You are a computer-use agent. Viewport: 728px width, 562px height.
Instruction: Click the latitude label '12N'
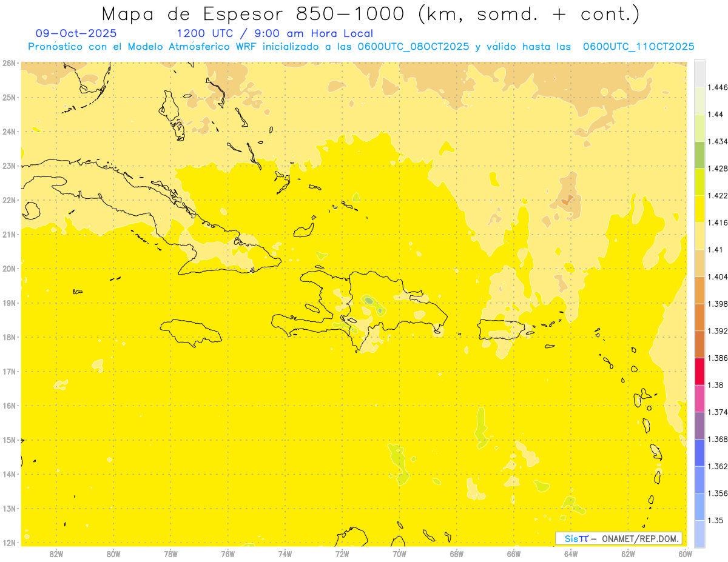click(x=9, y=543)
